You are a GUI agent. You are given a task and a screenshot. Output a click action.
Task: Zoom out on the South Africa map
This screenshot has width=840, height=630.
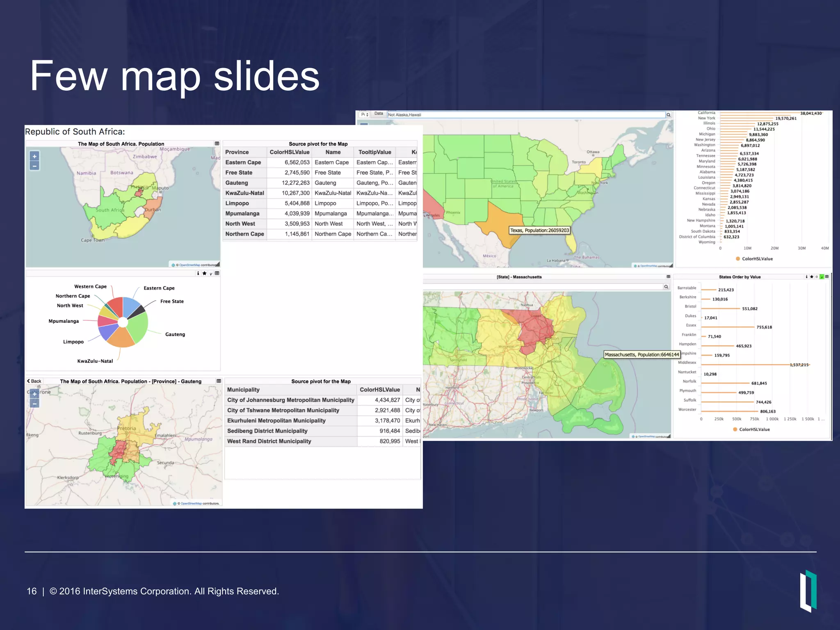(x=34, y=166)
